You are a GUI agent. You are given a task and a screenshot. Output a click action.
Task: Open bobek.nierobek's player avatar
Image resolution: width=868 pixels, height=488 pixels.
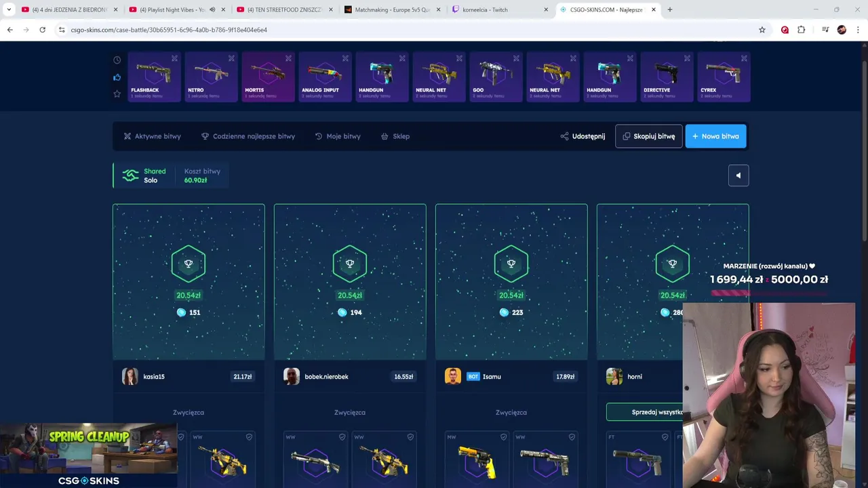click(x=292, y=376)
